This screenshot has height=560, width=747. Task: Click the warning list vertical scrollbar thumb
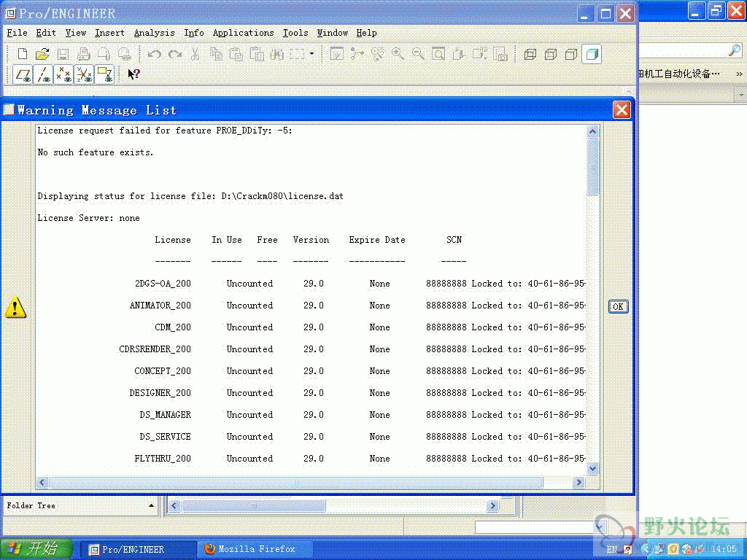pos(592,166)
